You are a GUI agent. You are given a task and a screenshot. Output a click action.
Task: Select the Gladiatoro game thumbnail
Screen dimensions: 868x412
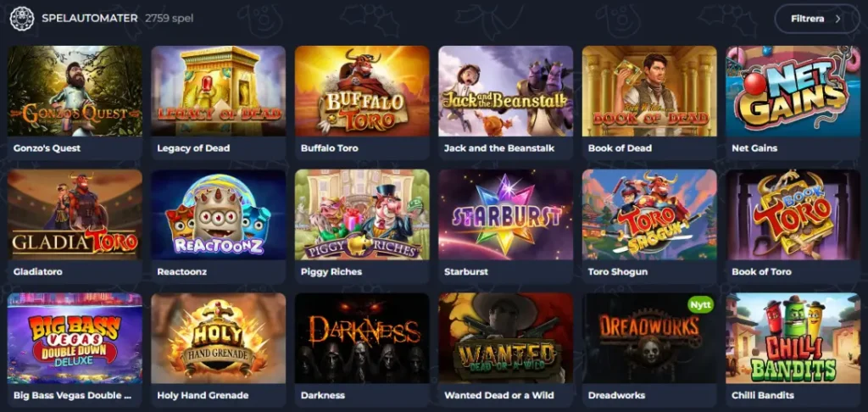tap(75, 214)
